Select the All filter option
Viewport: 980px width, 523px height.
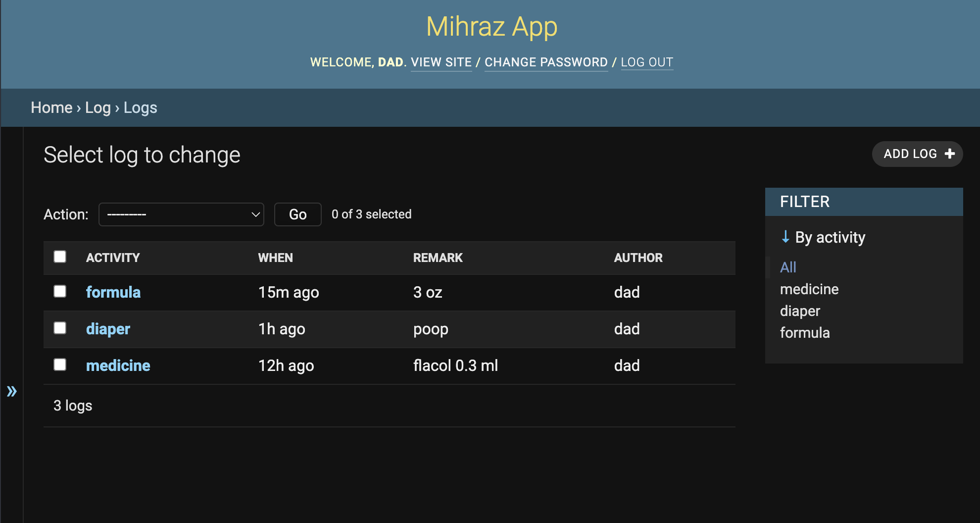click(x=787, y=267)
